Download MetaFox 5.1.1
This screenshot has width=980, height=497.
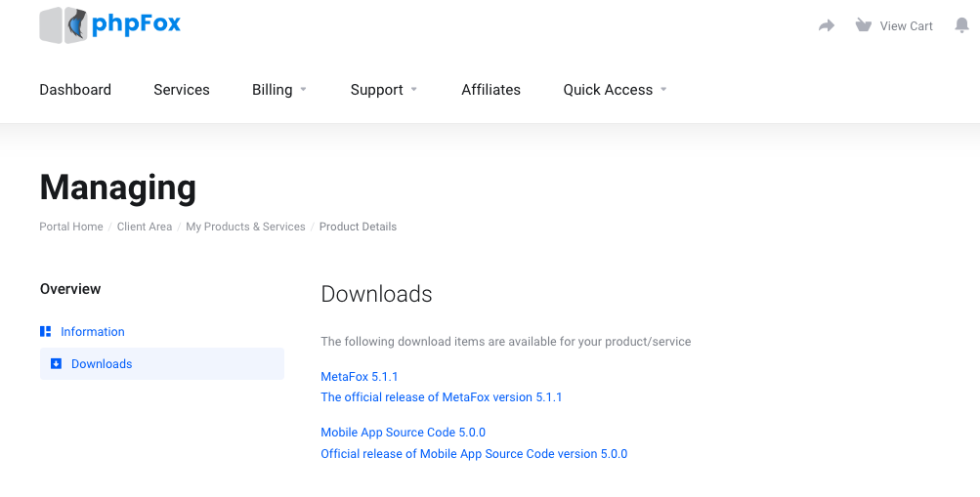click(360, 377)
